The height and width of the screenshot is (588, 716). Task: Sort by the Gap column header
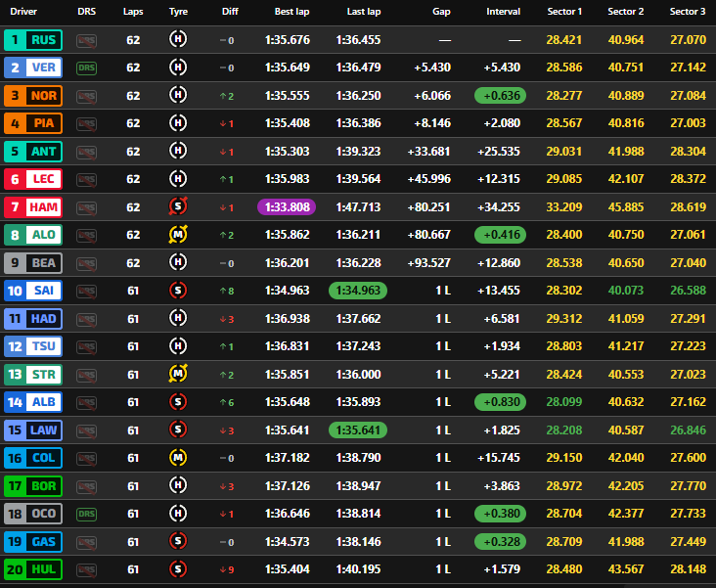click(x=440, y=12)
